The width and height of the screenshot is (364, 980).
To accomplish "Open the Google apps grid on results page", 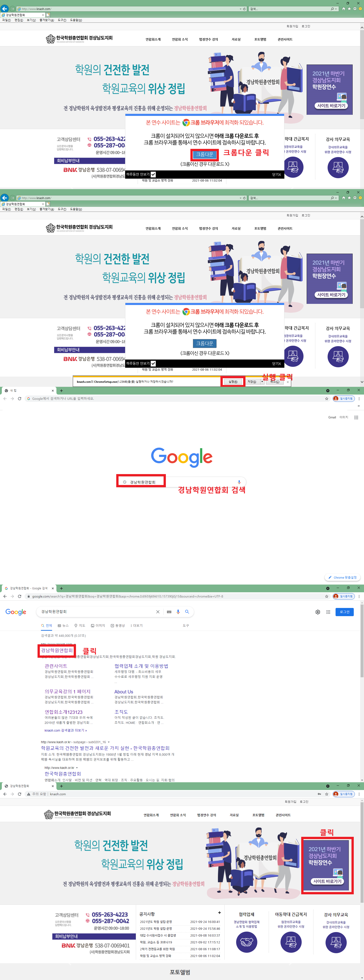I will pyautogui.click(x=328, y=612).
